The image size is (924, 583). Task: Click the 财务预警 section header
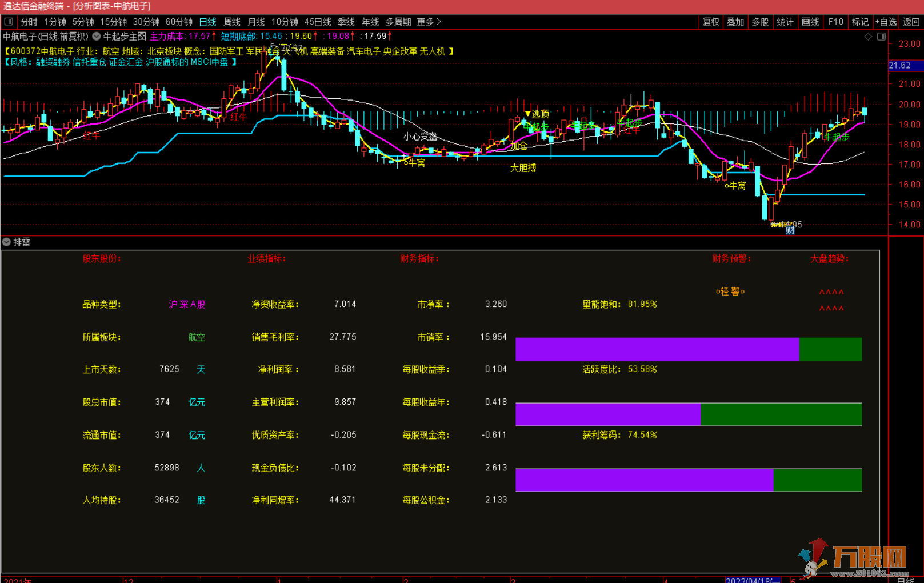[x=731, y=258]
